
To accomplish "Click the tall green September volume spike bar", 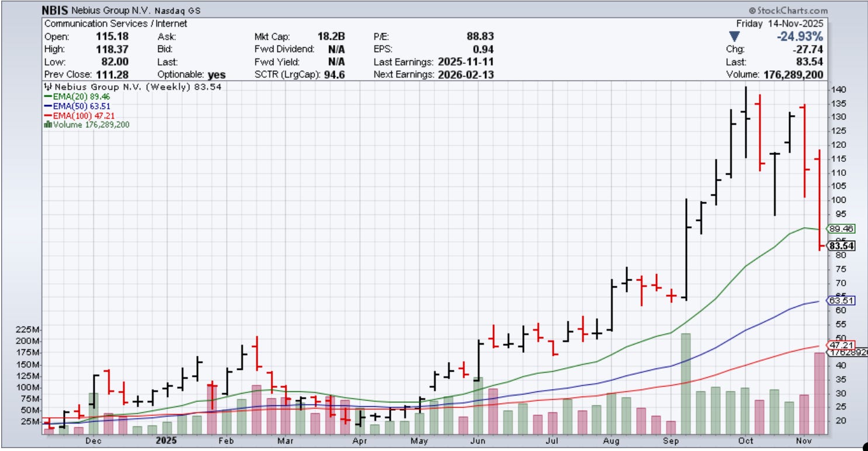I will coord(686,384).
